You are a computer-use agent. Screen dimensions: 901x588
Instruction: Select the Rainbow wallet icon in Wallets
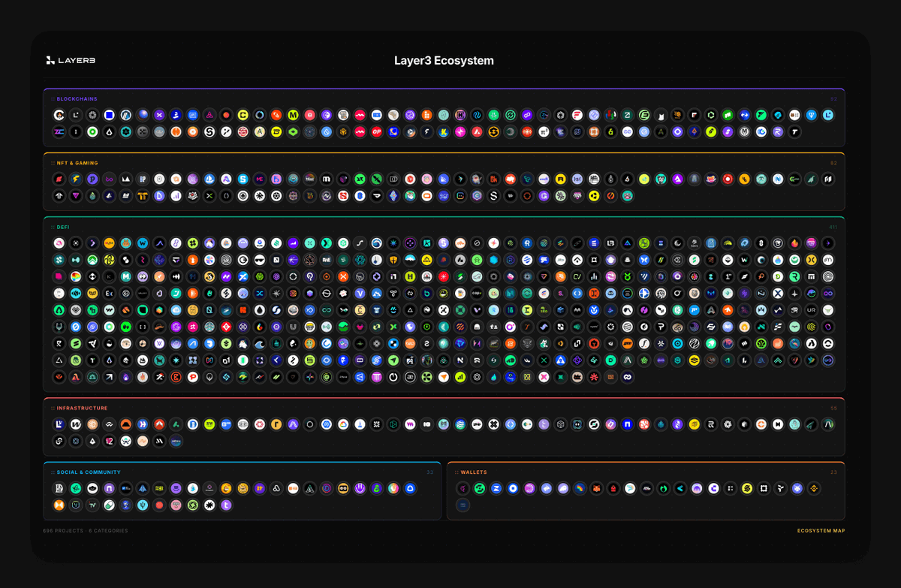[x=579, y=488]
